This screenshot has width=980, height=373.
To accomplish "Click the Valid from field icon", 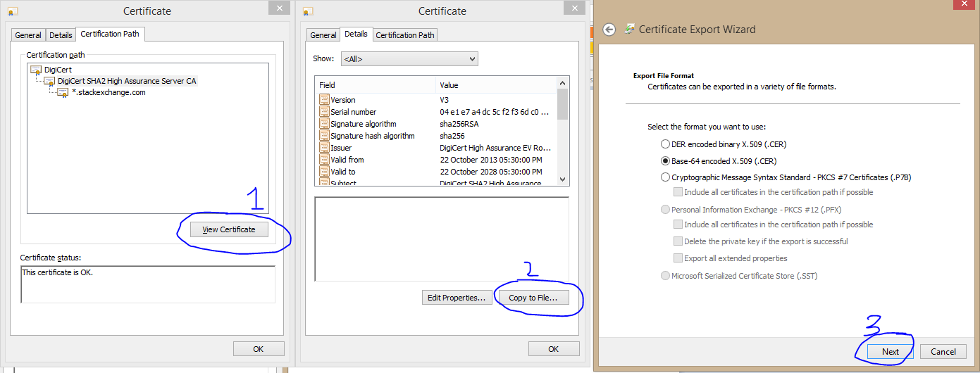I will pyautogui.click(x=324, y=160).
